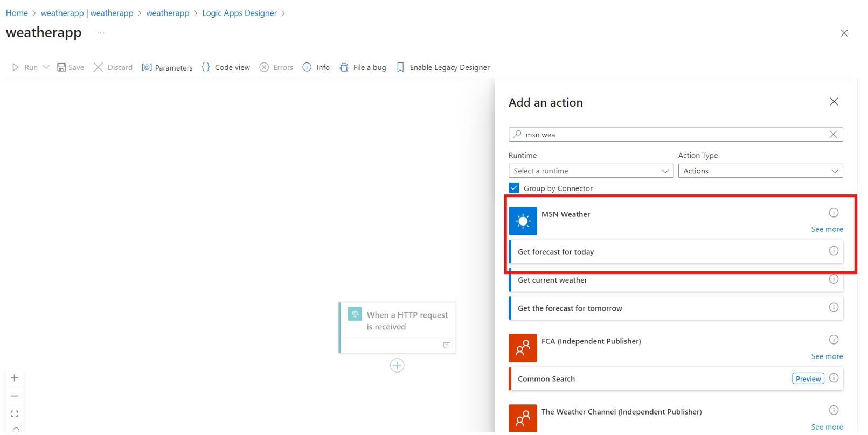Image resolution: width=868 pixels, height=435 pixels.
Task: Open the Info panel
Action: 316,67
